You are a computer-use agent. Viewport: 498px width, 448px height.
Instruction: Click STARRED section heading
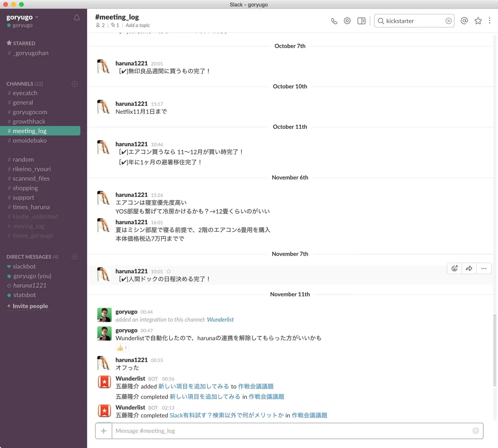[x=21, y=43]
